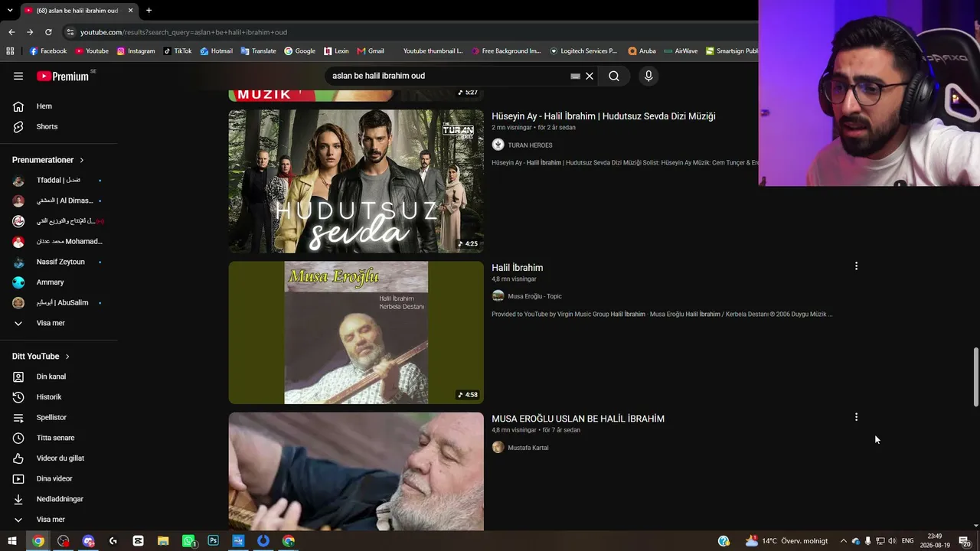Expand the Chrome tab search dropdown

point(10,10)
